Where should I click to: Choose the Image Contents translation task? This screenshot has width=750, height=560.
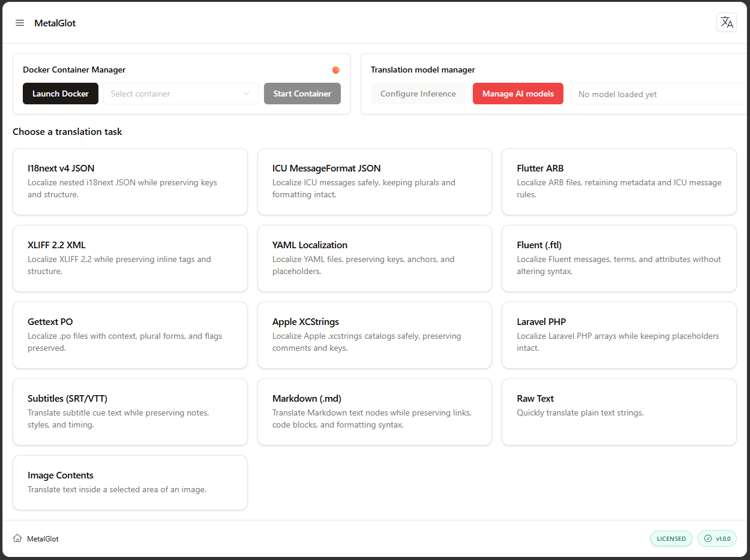coord(130,482)
